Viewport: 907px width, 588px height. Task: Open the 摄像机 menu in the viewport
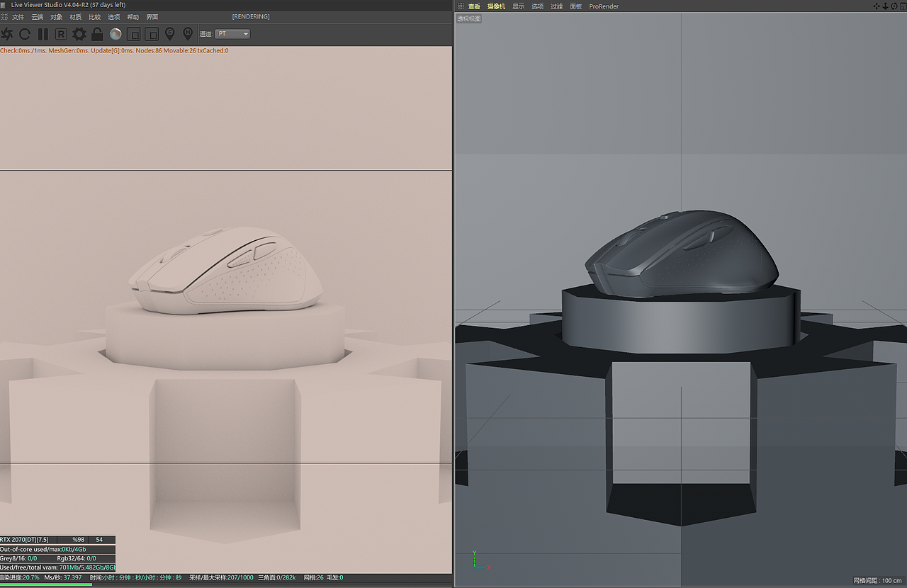496,6
